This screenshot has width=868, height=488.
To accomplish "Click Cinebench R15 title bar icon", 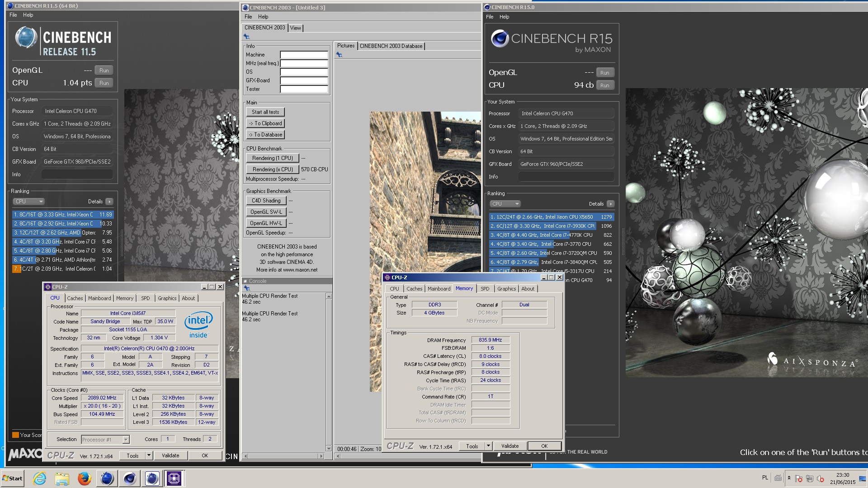I will click(x=487, y=7).
